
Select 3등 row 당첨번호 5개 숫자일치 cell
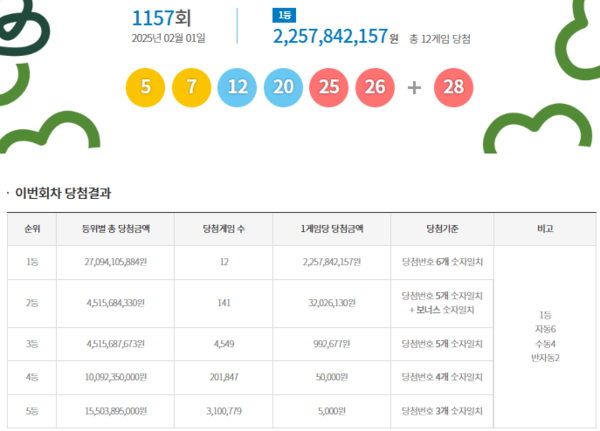[x=442, y=344]
